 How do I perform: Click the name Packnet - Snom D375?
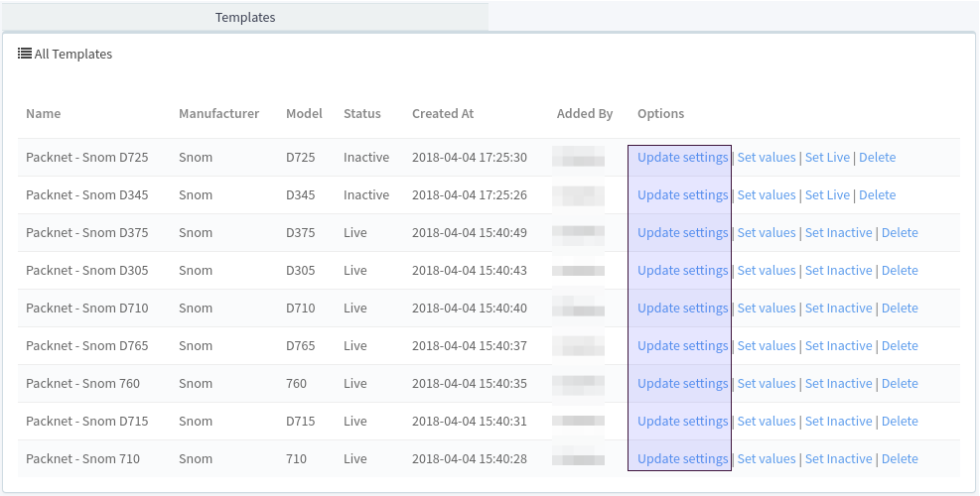[x=86, y=232]
